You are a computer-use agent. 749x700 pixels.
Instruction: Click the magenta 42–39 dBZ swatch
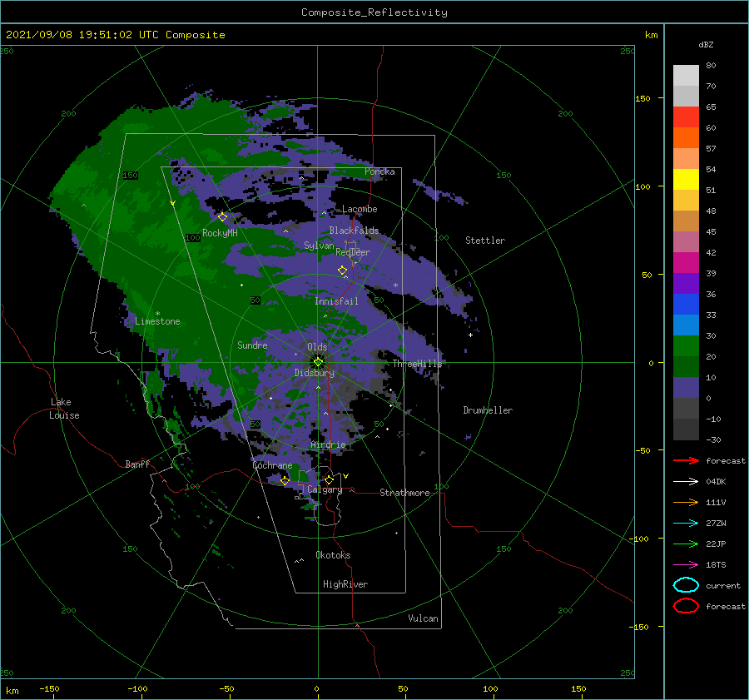click(x=686, y=263)
